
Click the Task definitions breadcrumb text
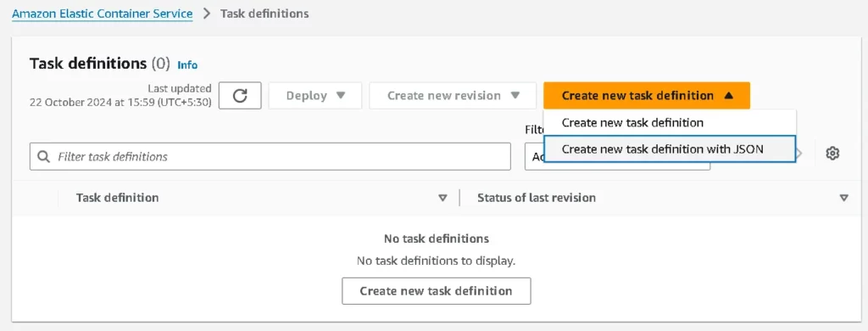(x=264, y=14)
